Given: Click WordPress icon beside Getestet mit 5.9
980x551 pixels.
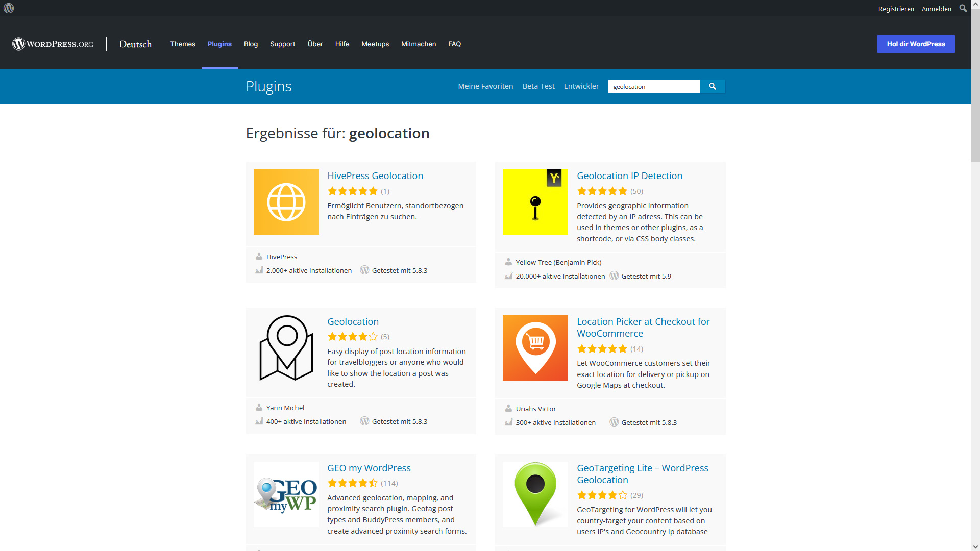Looking at the screenshot, I should click(x=614, y=276).
